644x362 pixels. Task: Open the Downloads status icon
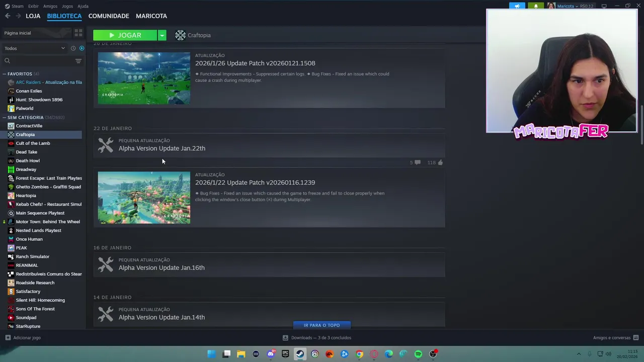(x=285, y=338)
